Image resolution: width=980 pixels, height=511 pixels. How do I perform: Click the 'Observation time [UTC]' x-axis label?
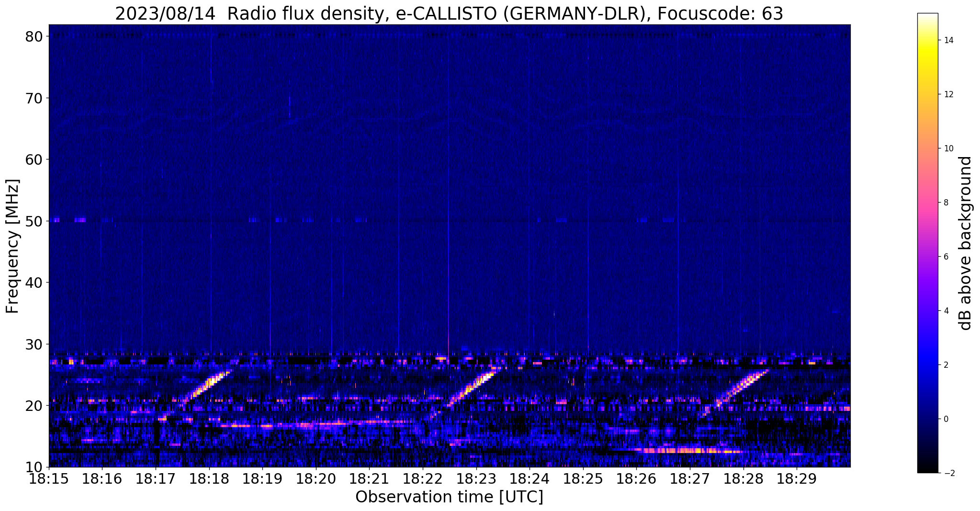click(x=449, y=497)
